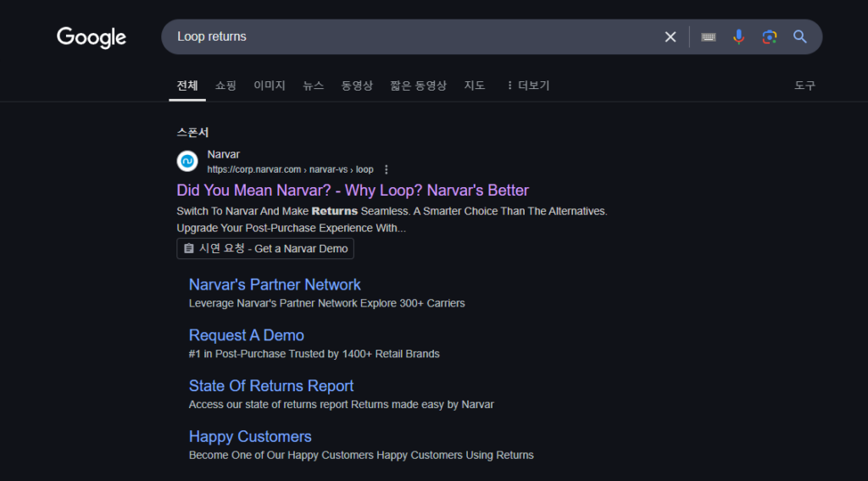Click the 'Switch To Narvar And Make Returns' snippet
Image resolution: width=868 pixels, height=481 pixels.
[x=392, y=219]
